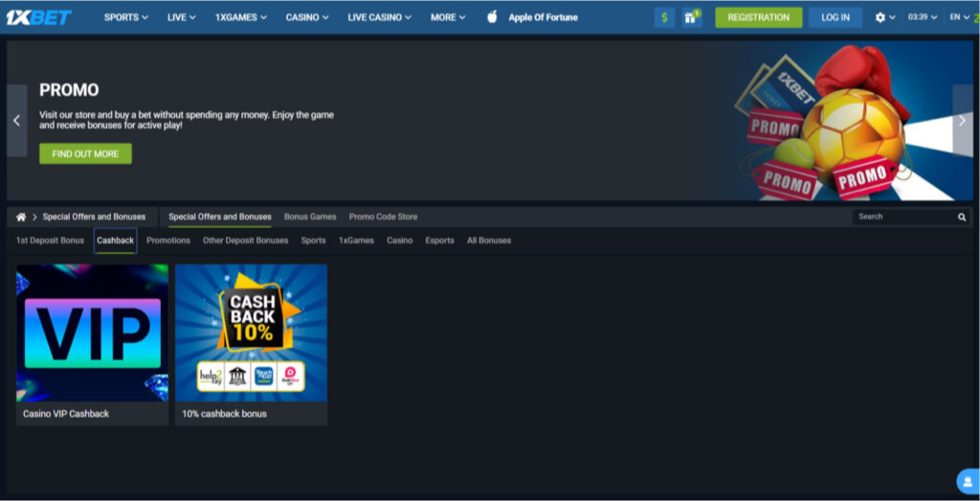Open the gift bonuses icon
Screen dimensions: 980x501
(691, 17)
